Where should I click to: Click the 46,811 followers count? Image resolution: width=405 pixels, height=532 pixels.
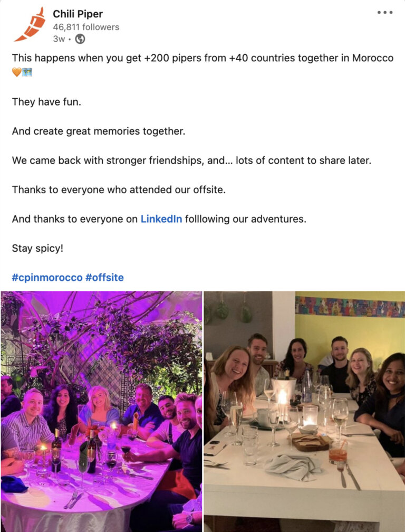click(x=86, y=27)
